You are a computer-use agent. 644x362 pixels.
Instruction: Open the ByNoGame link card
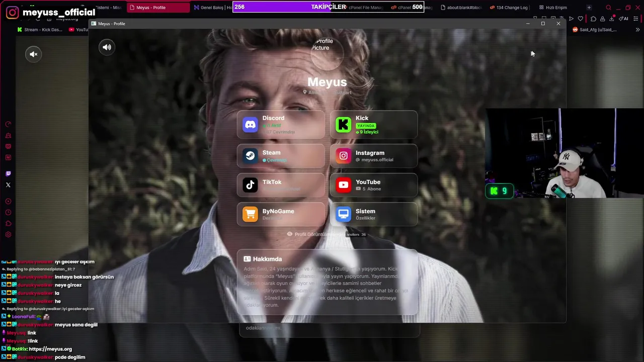pyautogui.click(x=281, y=214)
